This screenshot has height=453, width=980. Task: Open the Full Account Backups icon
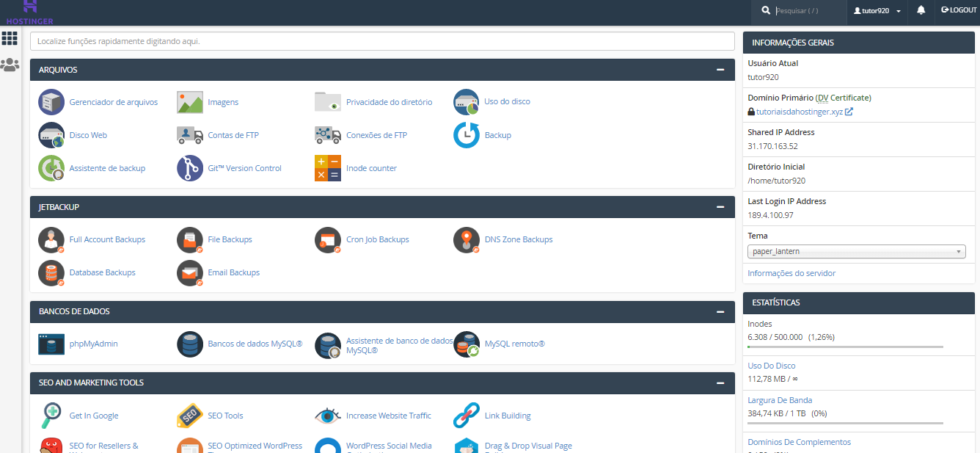point(51,239)
